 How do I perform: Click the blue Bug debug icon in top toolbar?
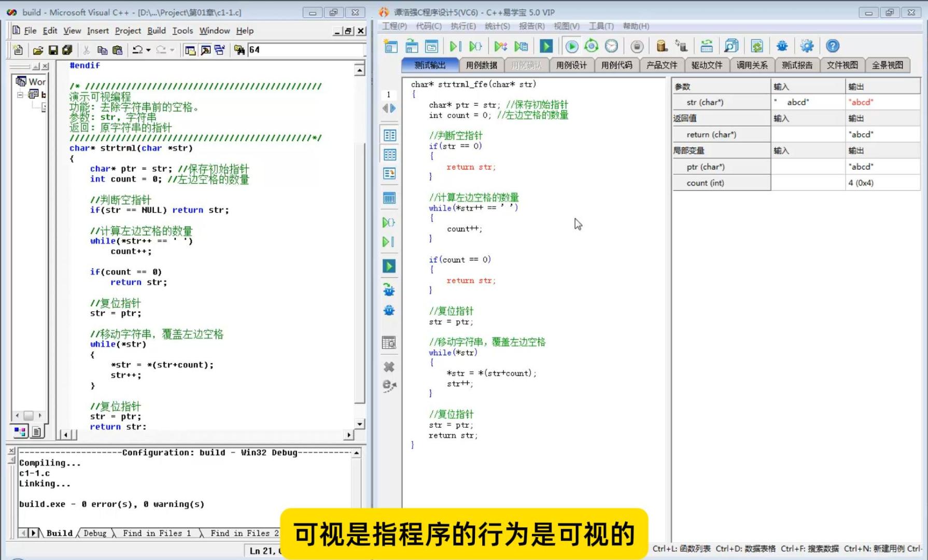point(782,46)
